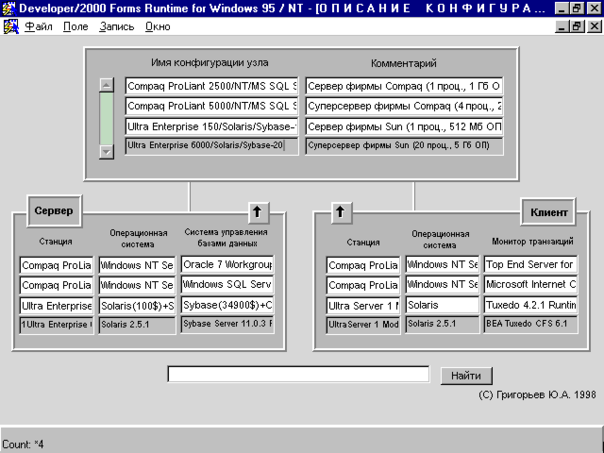Click client monitor field 'Microsoft Internet C'
This screenshot has height=453, width=604.
pyautogui.click(x=531, y=285)
